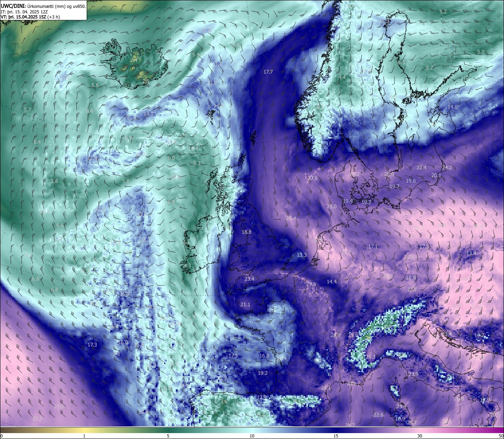Click the 5.0 value at the upper right
Image resolution: width=504 pixels, height=439 pixels.
pos(481,52)
